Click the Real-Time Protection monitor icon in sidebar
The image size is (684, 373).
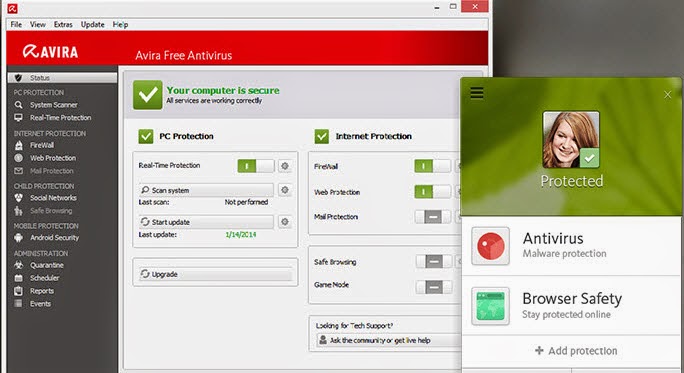18,117
